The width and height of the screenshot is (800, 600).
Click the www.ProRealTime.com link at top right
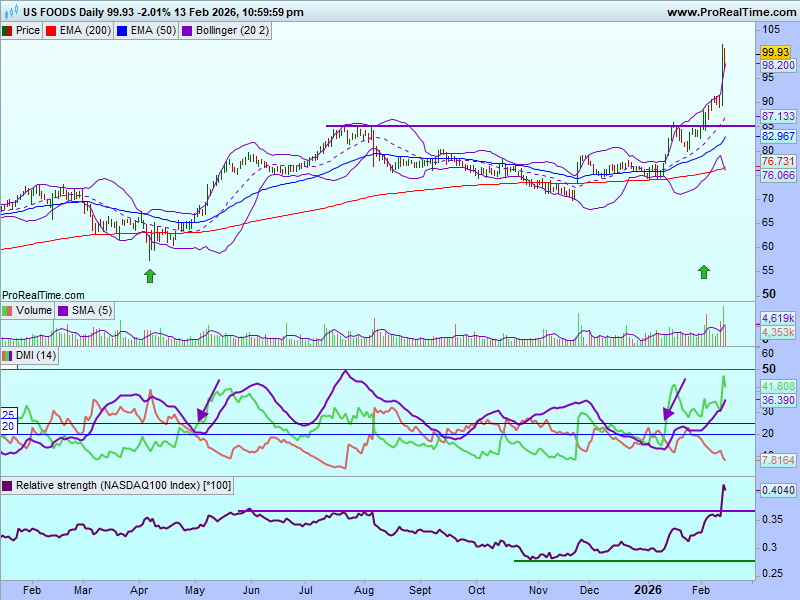[x=730, y=12]
